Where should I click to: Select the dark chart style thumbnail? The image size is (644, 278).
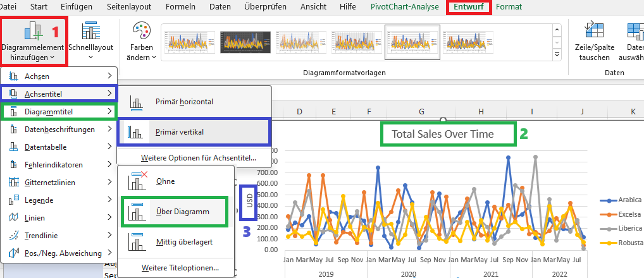pos(245,42)
